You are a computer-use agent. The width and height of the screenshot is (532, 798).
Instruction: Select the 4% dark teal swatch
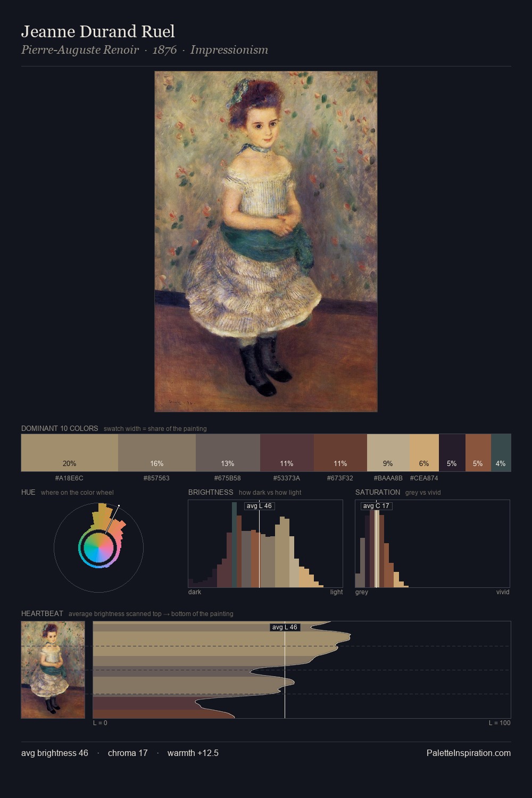(x=501, y=453)
